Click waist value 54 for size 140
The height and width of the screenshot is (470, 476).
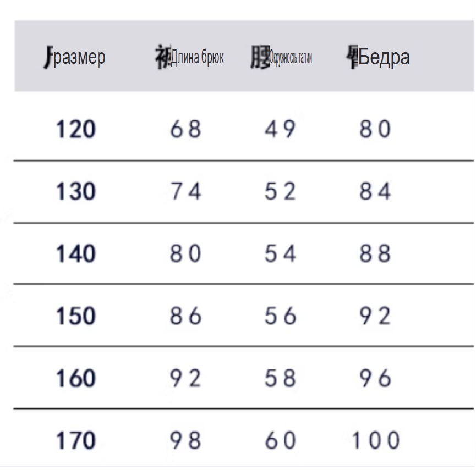coord(280,253)
